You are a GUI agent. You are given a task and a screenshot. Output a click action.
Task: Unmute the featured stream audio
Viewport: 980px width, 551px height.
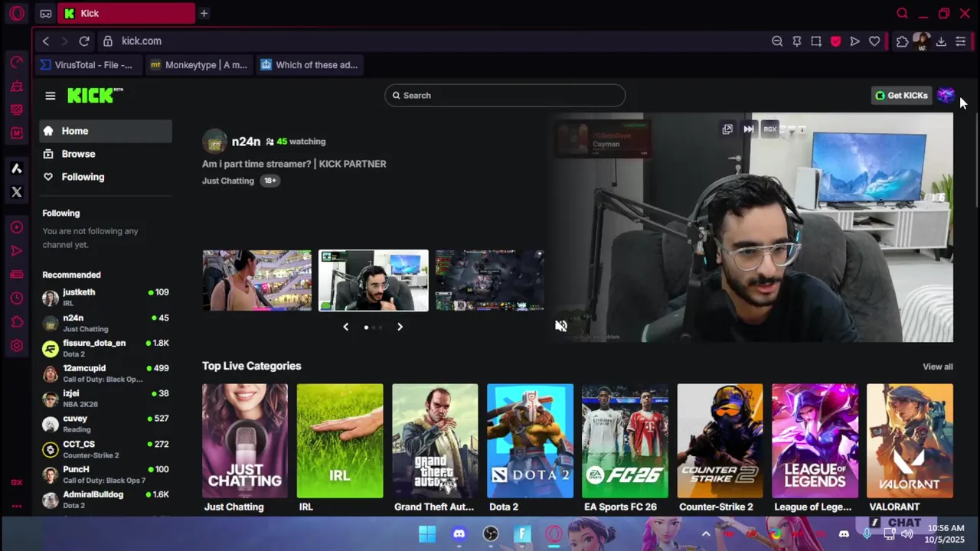[561, 326]
